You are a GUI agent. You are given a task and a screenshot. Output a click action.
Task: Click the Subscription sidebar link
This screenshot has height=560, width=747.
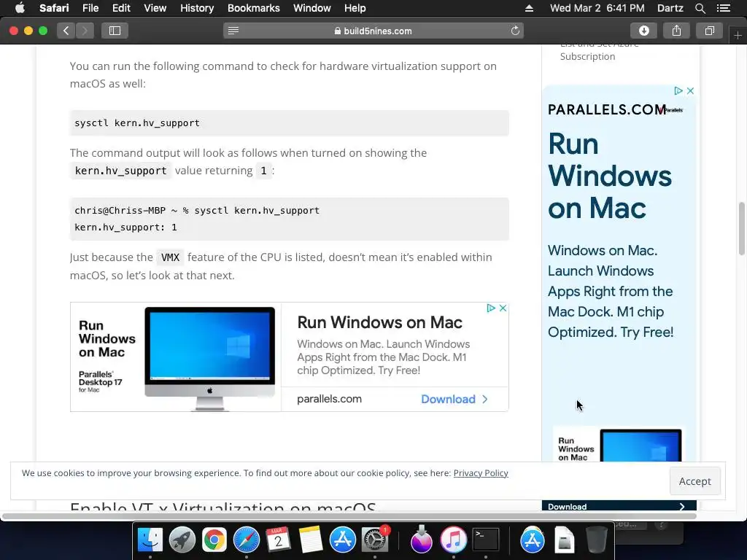coord(587,56)
